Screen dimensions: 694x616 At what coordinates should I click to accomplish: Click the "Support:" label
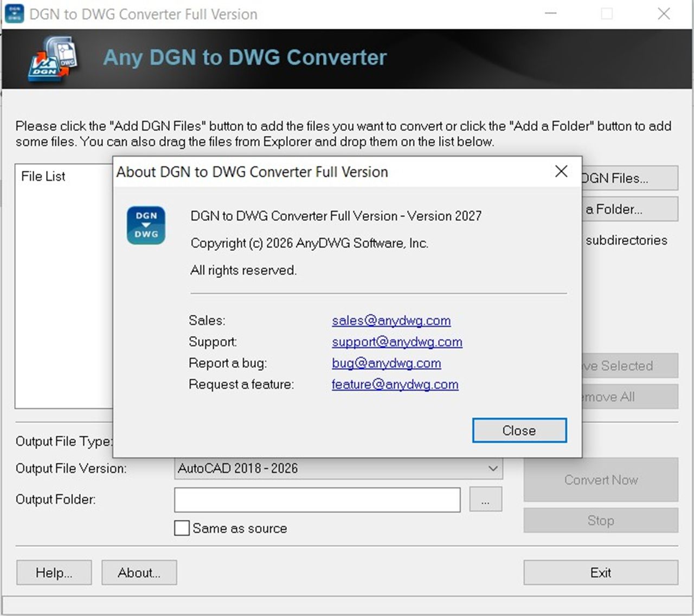click(x=213, y=342)
